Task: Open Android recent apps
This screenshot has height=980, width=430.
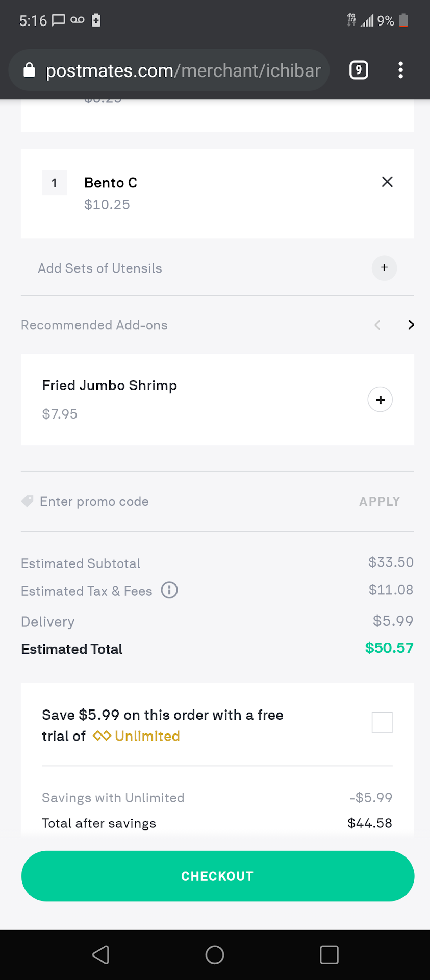Action: point(329,954)
